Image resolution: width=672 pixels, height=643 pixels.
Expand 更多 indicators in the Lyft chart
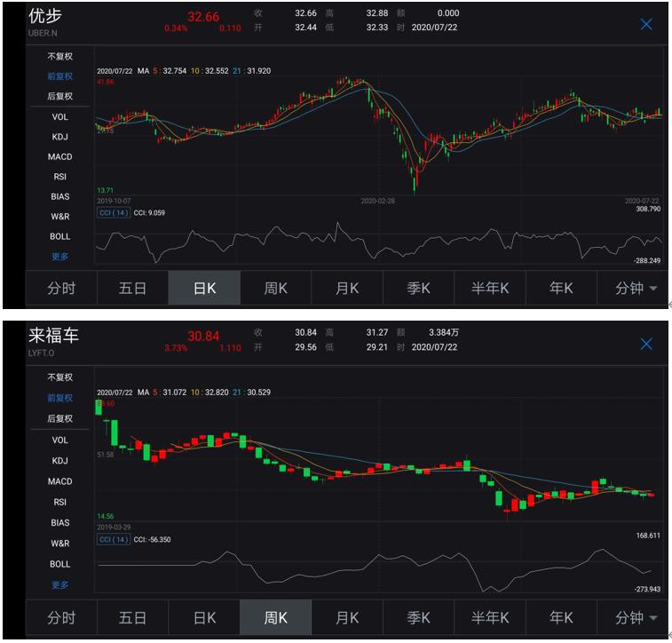(60, 584)
